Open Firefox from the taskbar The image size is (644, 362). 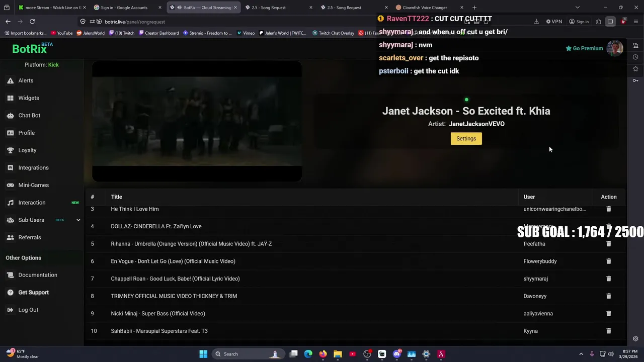[x=323, y=354]
